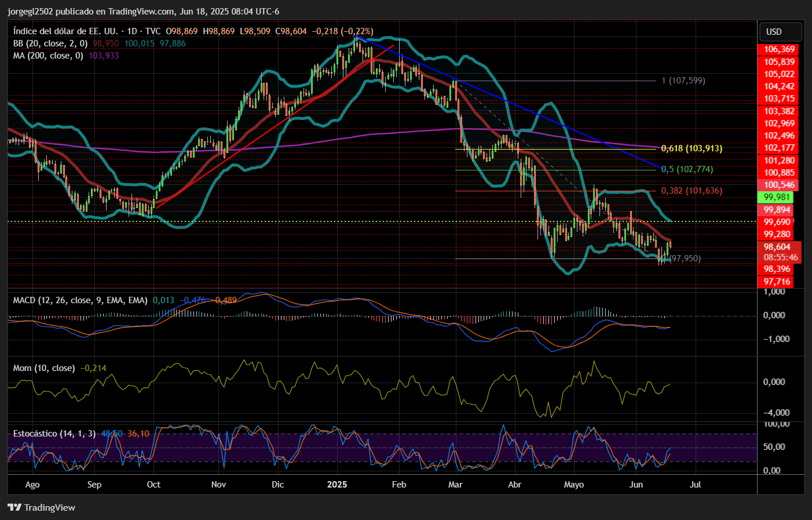The image size is (812, 520).
Task: Click the 102,969 price label
Action: point(779,123)
